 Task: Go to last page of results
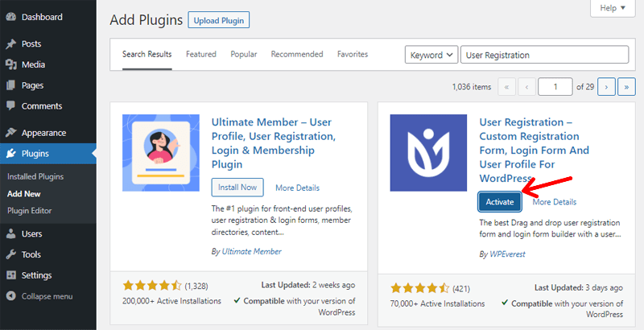626,87
